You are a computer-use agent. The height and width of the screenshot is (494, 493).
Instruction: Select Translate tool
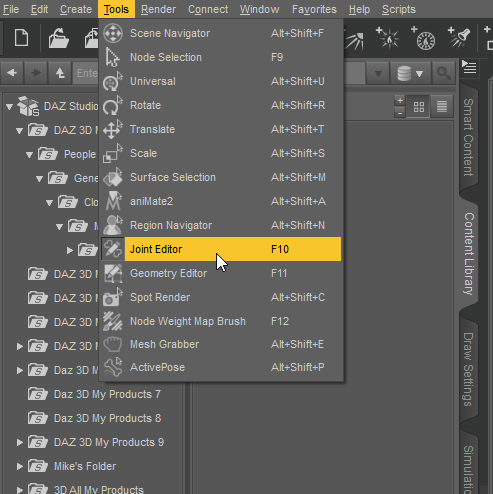pos(221,129)
